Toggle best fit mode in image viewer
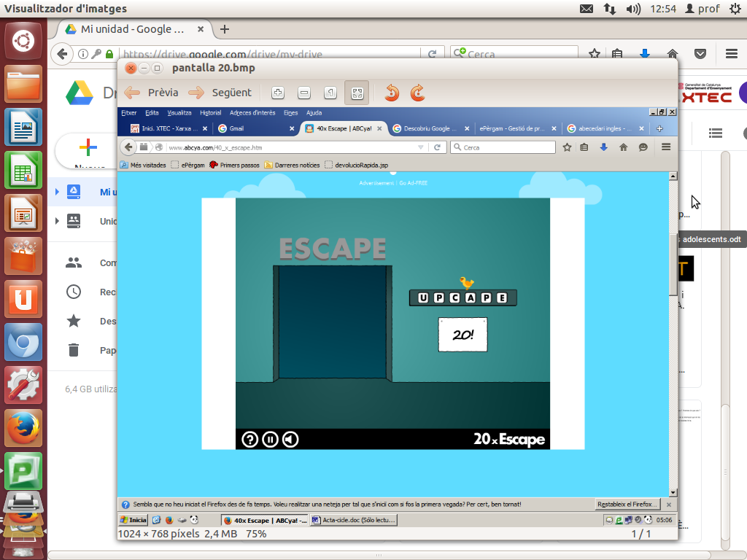The image size is (747, 560). [x=357, y=93]
